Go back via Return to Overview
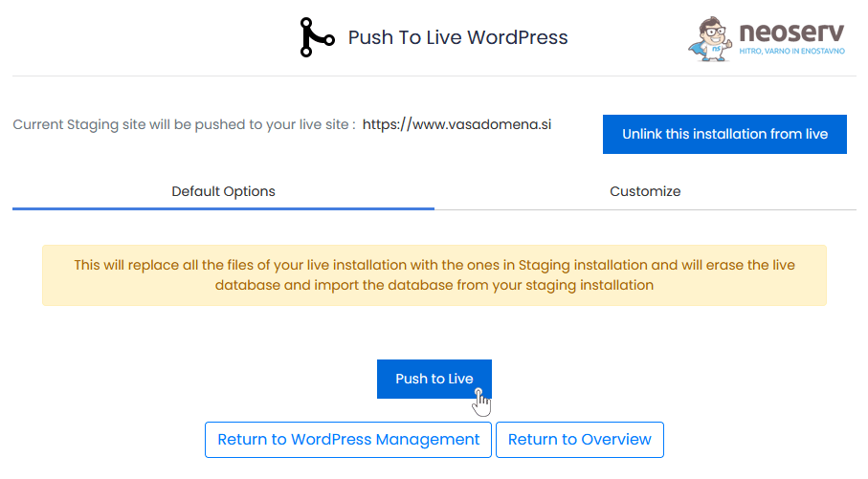Viewport: 868px width, 479px height. [580, 440]
